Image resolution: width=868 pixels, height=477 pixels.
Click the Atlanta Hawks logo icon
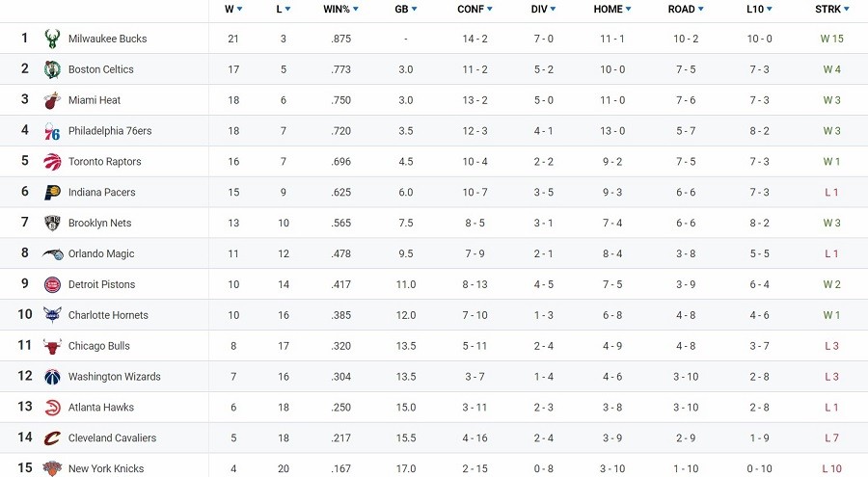tap(52, 408)
